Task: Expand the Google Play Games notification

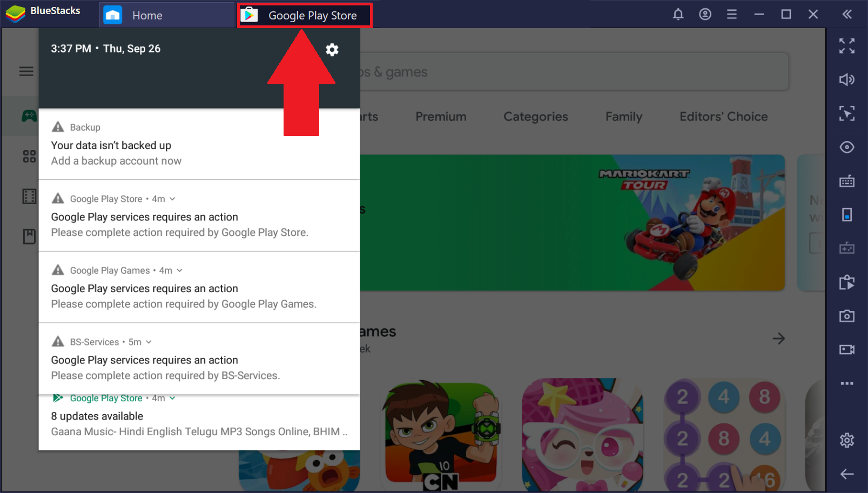Action: (179, 271)
